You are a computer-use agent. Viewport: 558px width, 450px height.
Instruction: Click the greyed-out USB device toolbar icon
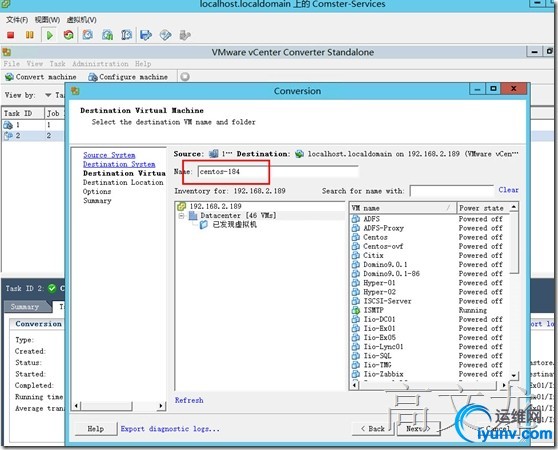(x=185, y=35)
